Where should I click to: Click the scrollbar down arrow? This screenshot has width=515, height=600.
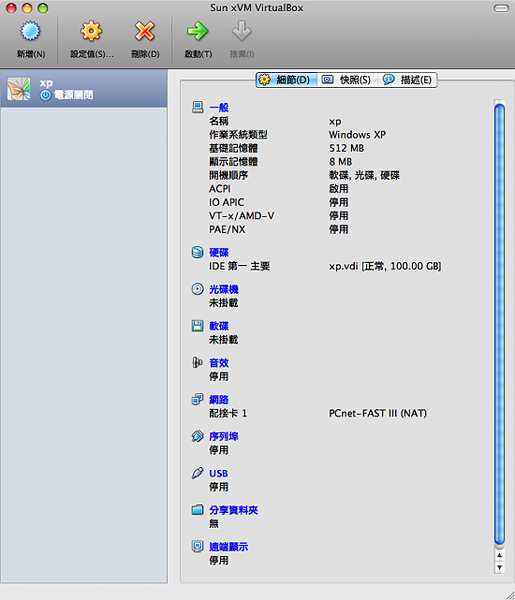(x=499, y=567)
